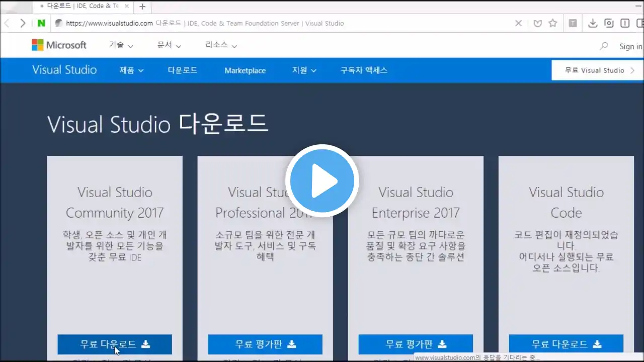Click the Visual Studio brand link in blue bar
644x362 pixels.
(64, 70)
